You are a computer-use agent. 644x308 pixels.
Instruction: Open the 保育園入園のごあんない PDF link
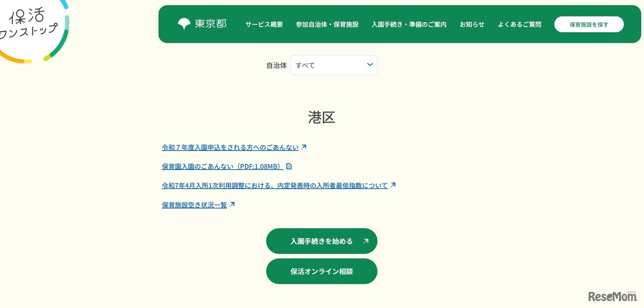(221, 166)
